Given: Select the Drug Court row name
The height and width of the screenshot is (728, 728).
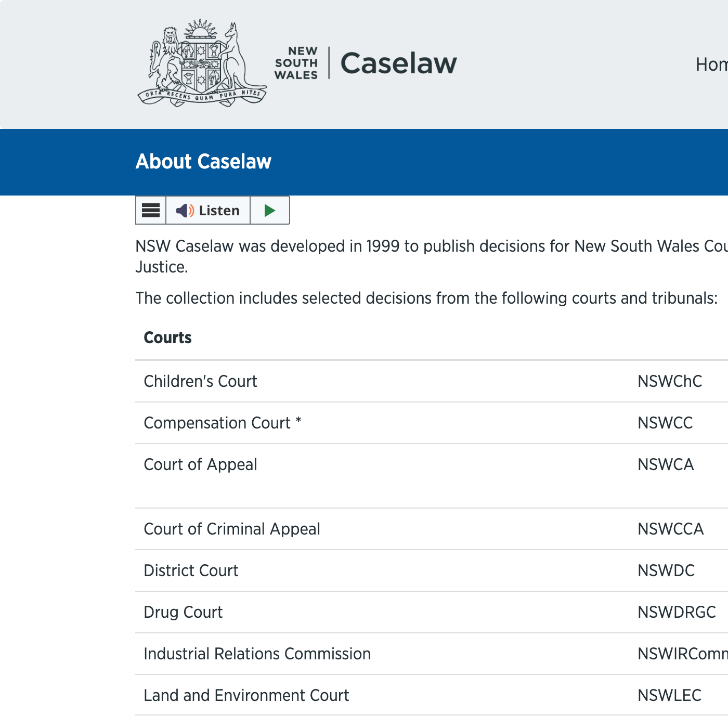Looking at the screenshot, I should click(x=183, y=612).
